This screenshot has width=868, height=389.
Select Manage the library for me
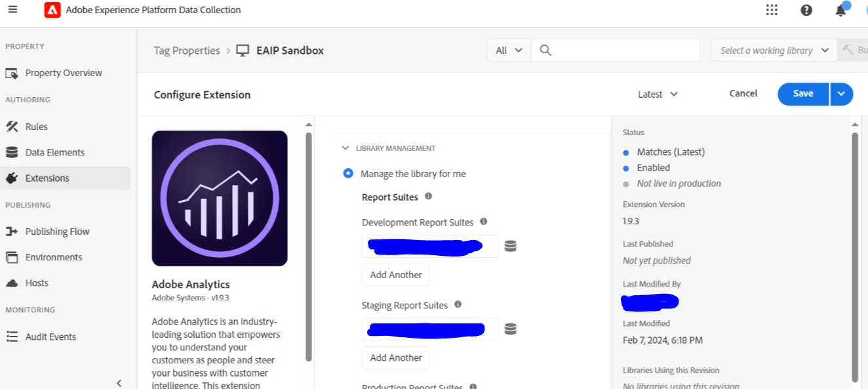(348, 174)
